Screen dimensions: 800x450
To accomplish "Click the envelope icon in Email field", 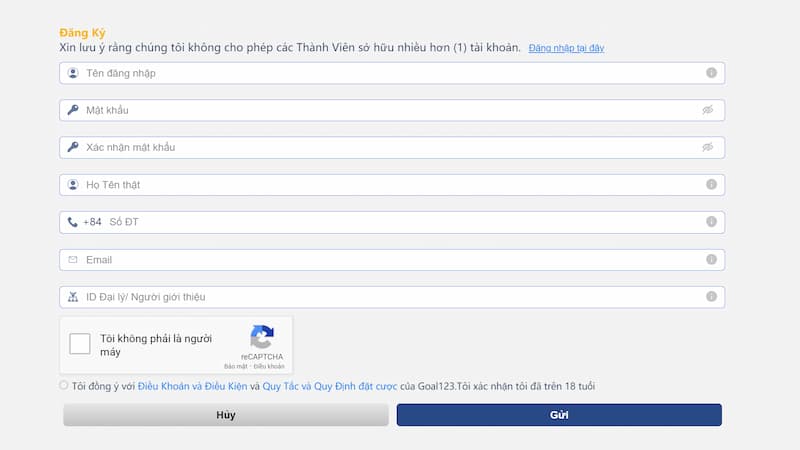I will click(73, 260).
